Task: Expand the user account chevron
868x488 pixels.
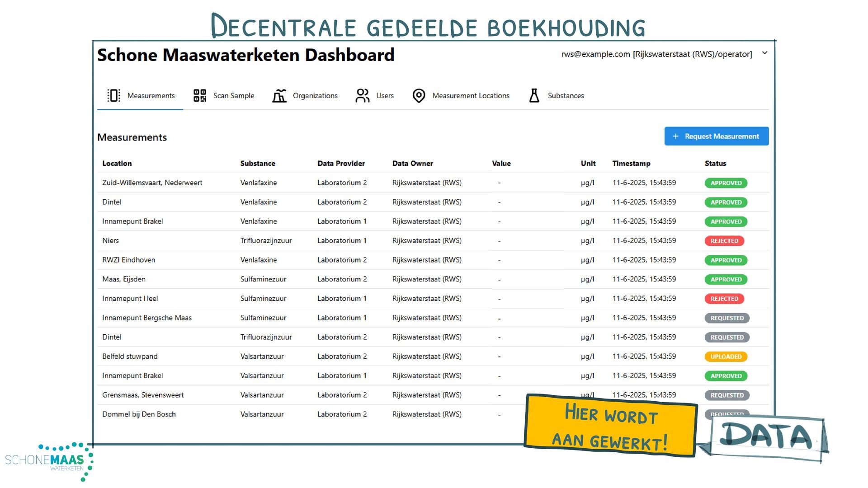Action: [x=764, y=53]
